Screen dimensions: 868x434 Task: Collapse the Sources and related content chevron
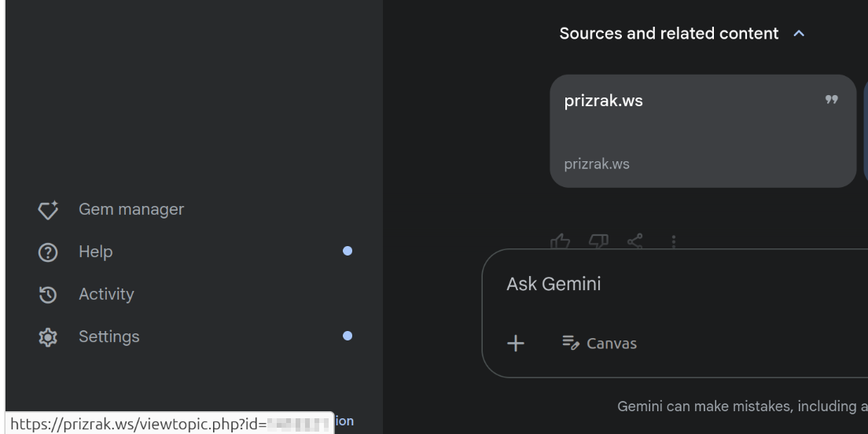(799, 34)
